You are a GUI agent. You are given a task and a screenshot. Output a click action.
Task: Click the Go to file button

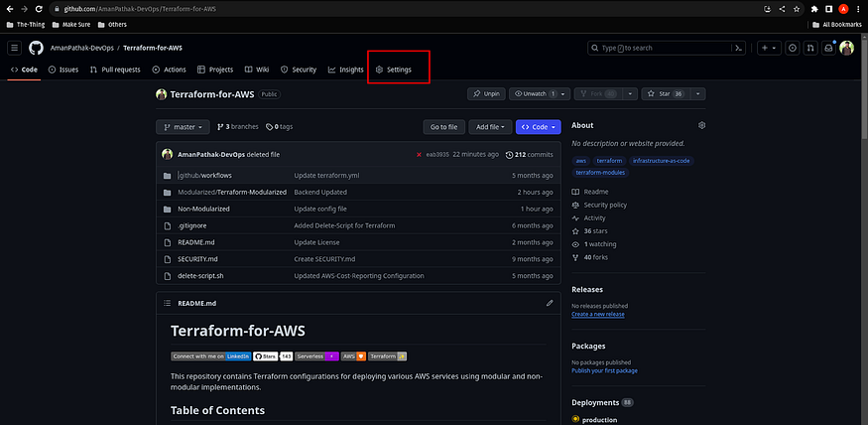point(444,127)
